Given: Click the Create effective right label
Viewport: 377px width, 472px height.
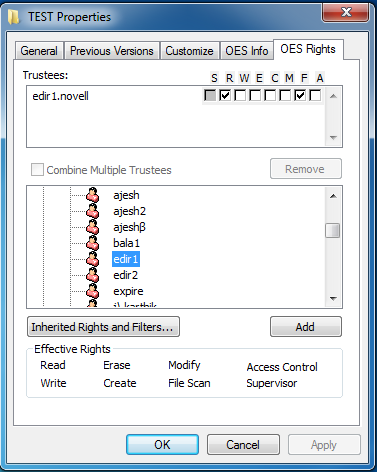Looking at the screenshot, I should coord(120,383).
